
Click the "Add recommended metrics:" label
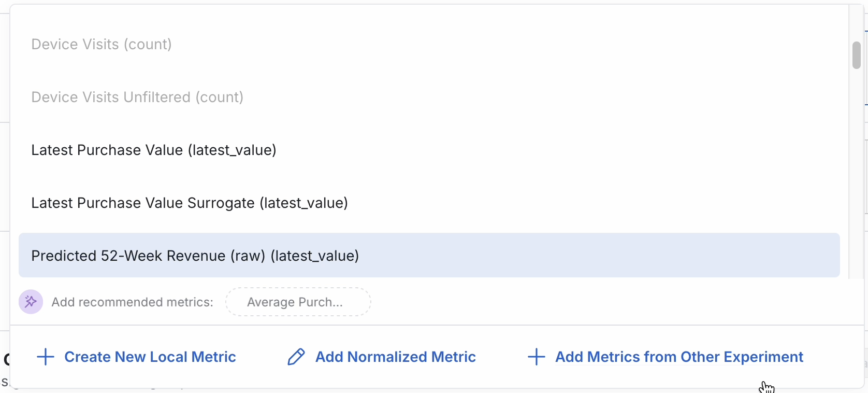[x=133, y=302]
